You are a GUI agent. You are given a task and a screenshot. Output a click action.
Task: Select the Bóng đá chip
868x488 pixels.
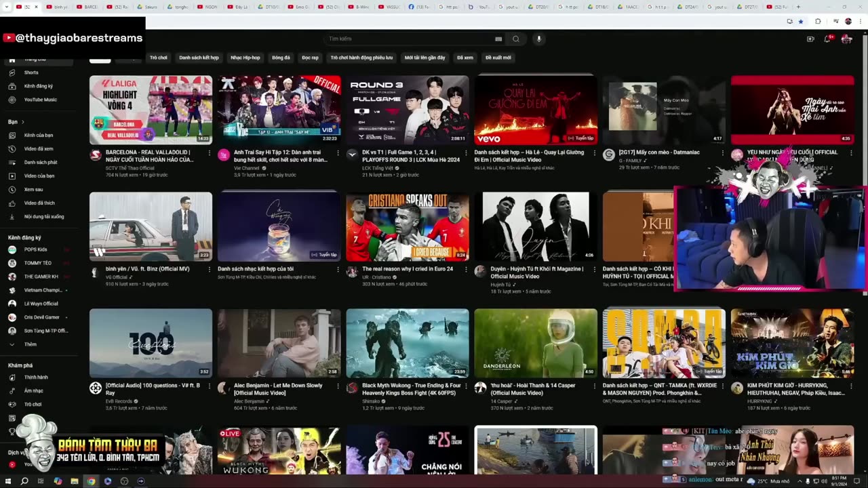click(281, 58)
